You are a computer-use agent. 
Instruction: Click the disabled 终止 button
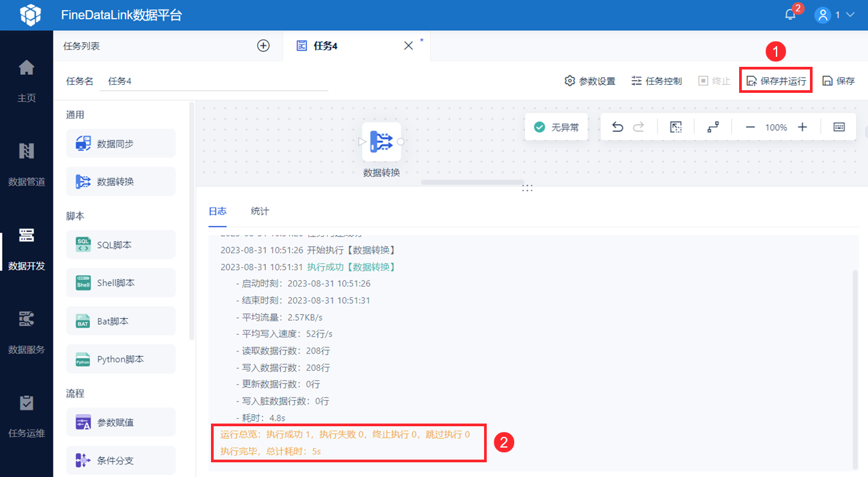714,81
